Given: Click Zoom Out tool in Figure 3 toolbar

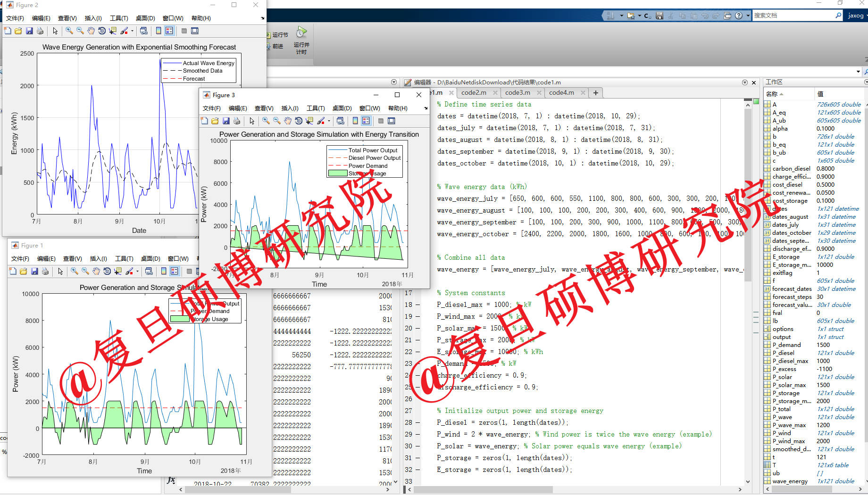Looking at the screenshot, I should coord(277,121).
